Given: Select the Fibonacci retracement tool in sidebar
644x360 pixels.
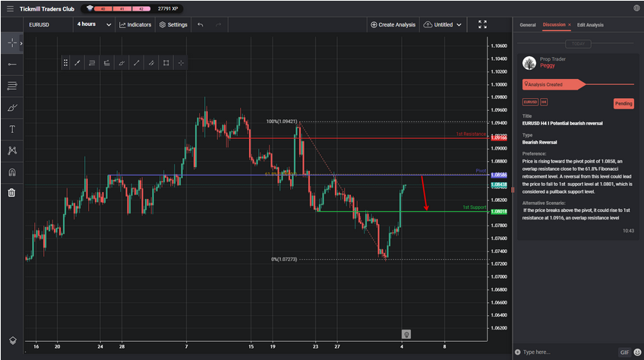Looking at the screenshot, I should pyautogui.click(x=12, y=86).
